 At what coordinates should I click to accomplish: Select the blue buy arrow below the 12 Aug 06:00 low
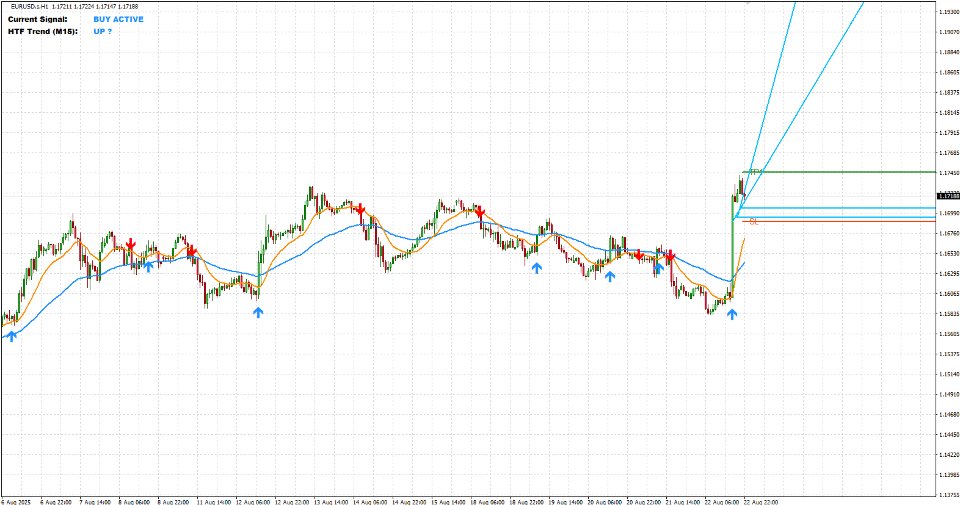[x=258, y=312]
